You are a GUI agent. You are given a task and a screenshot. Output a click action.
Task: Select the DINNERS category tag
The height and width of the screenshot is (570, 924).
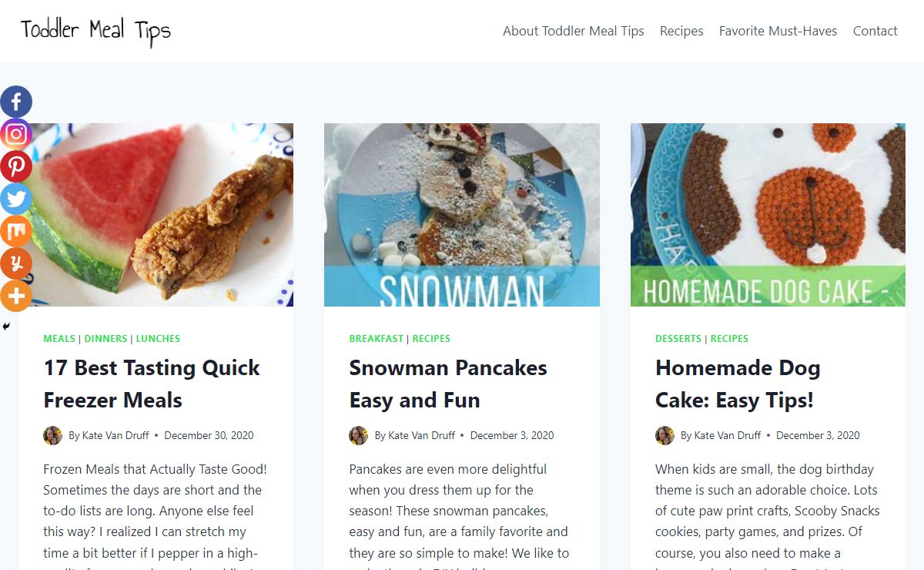point(105,338)
